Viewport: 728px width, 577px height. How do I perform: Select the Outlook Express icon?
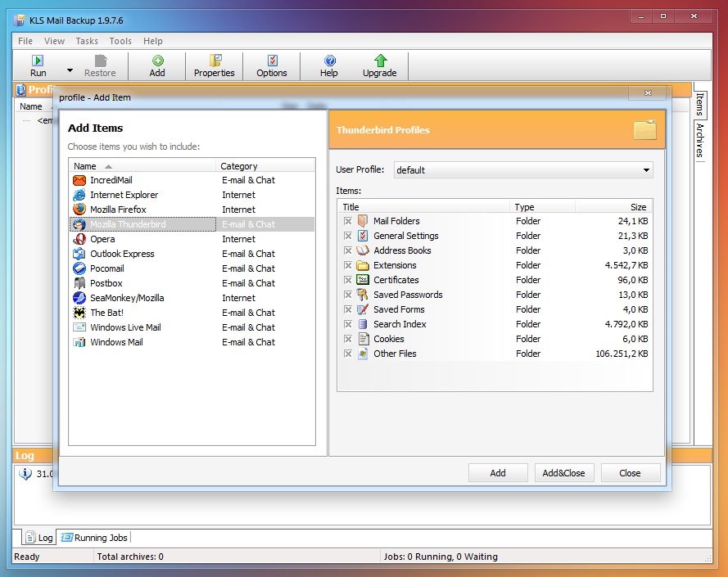[79, 254]
